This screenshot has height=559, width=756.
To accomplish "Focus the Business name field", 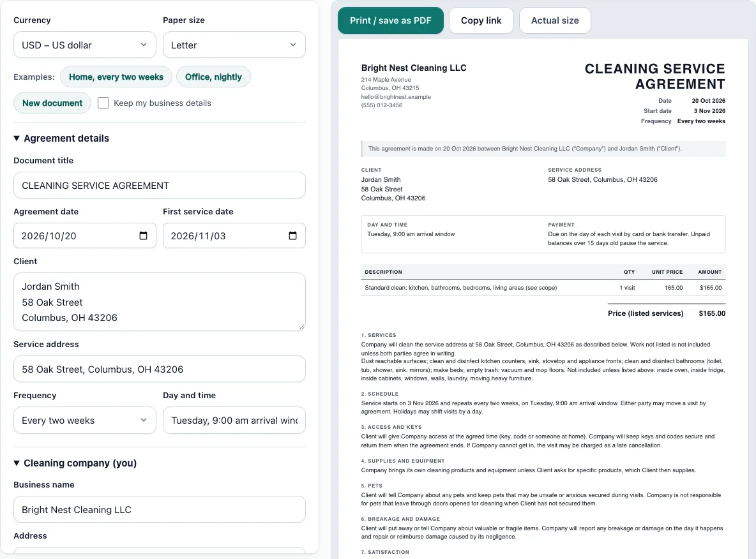I will point(160,509).
